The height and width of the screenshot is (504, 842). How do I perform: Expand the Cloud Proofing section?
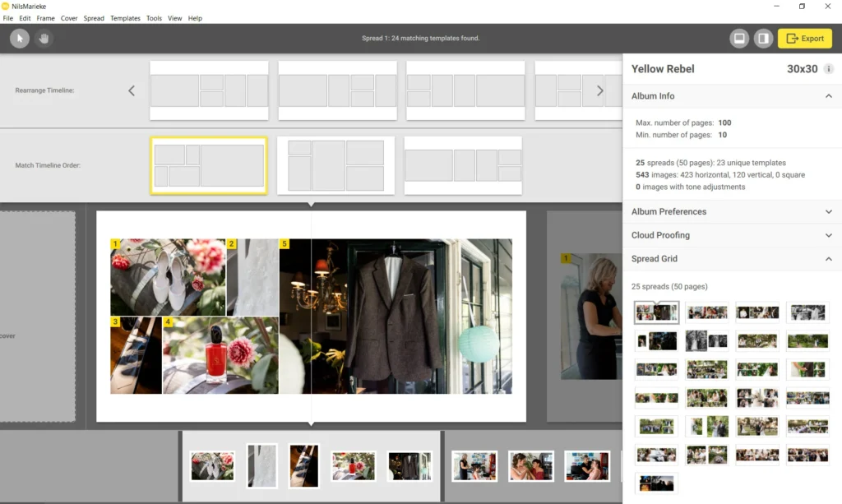coord(828,235)
